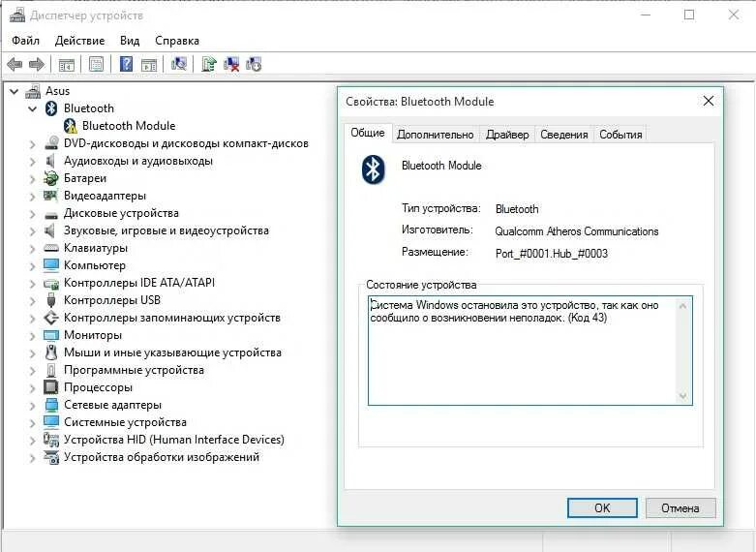Viewport: 756px width, 552px height.
Task: Click the Bluetooth Module warning icon
Action: [71, 126]
